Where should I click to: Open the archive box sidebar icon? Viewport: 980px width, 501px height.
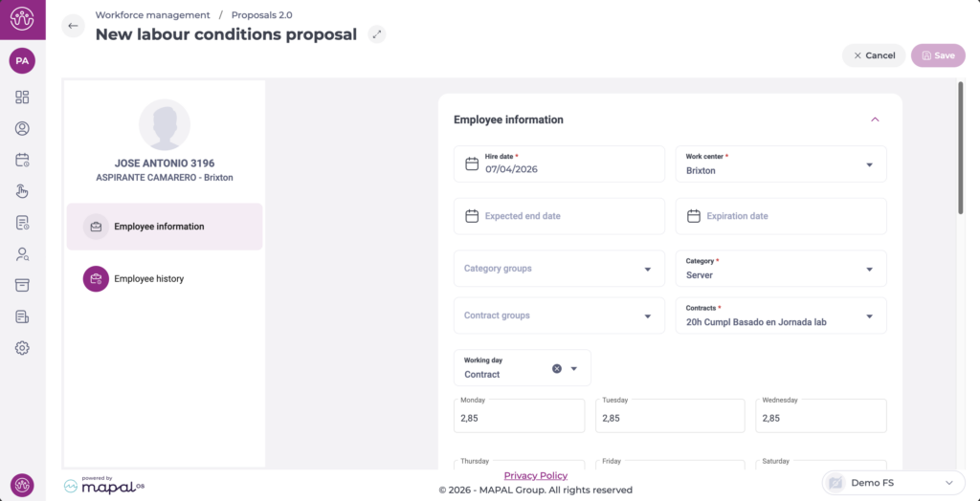[x=22, y=285]
